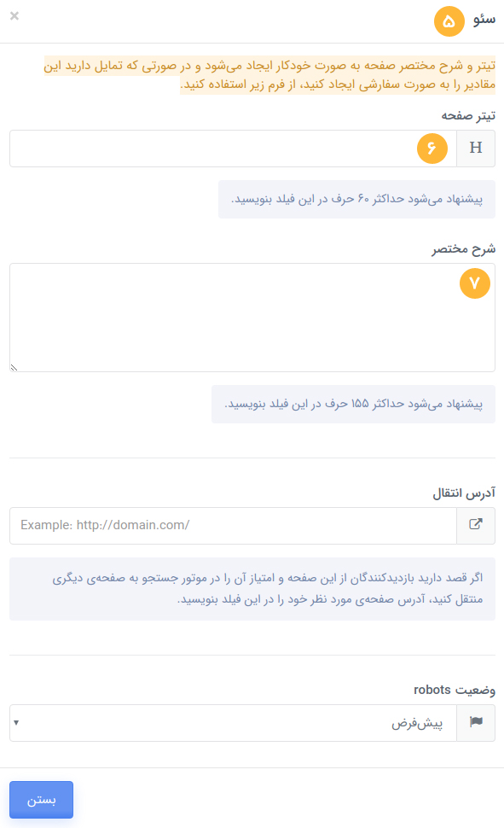This screenshot has width=504, height=828.
Task: Click the orange number 7 badge
Action: 475,283
